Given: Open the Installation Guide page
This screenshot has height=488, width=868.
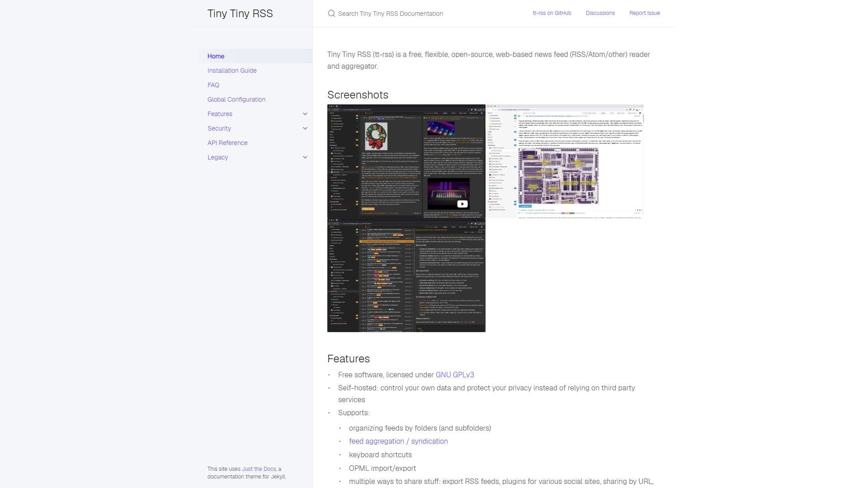Looking at the screenshot, I should 232,70.
